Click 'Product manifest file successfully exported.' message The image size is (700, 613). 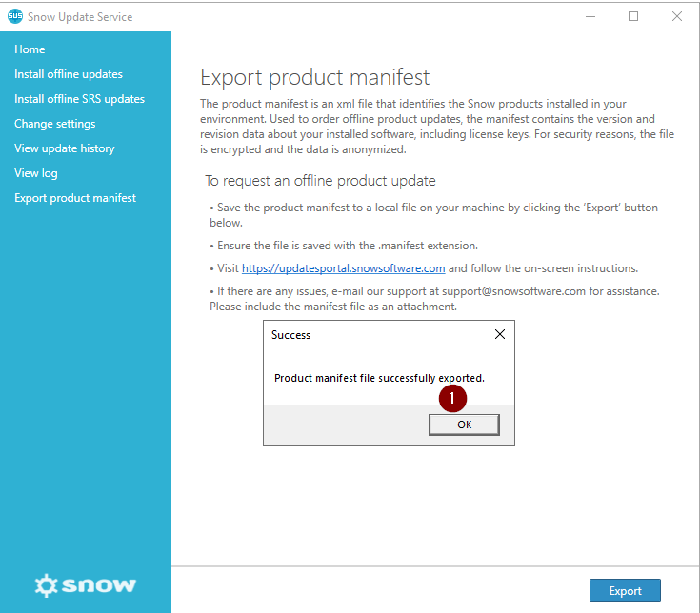(379, 378)
